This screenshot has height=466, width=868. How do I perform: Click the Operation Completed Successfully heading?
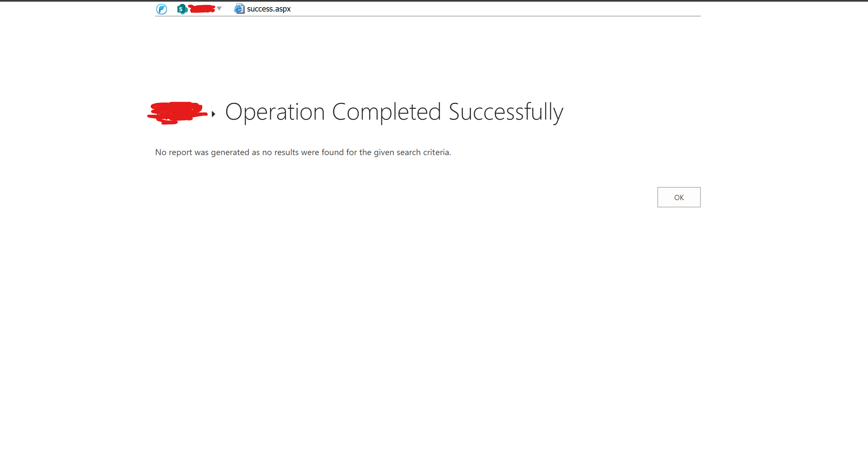[394, 112]
